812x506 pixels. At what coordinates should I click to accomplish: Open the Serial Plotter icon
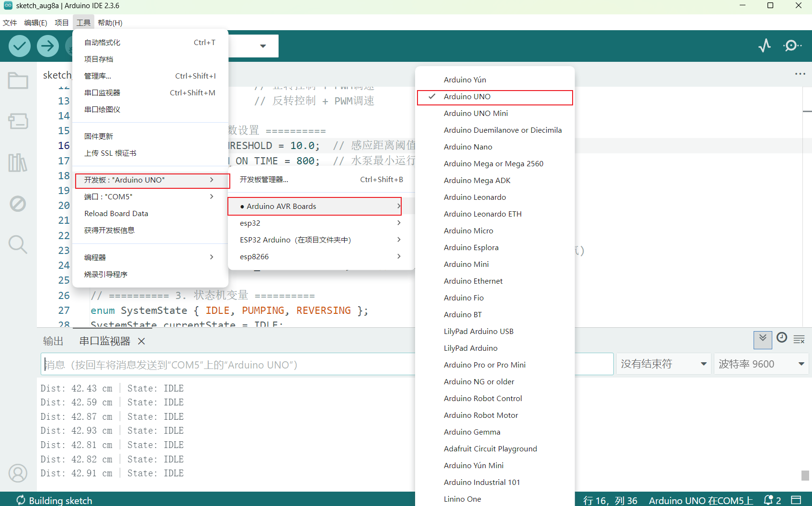765,46
